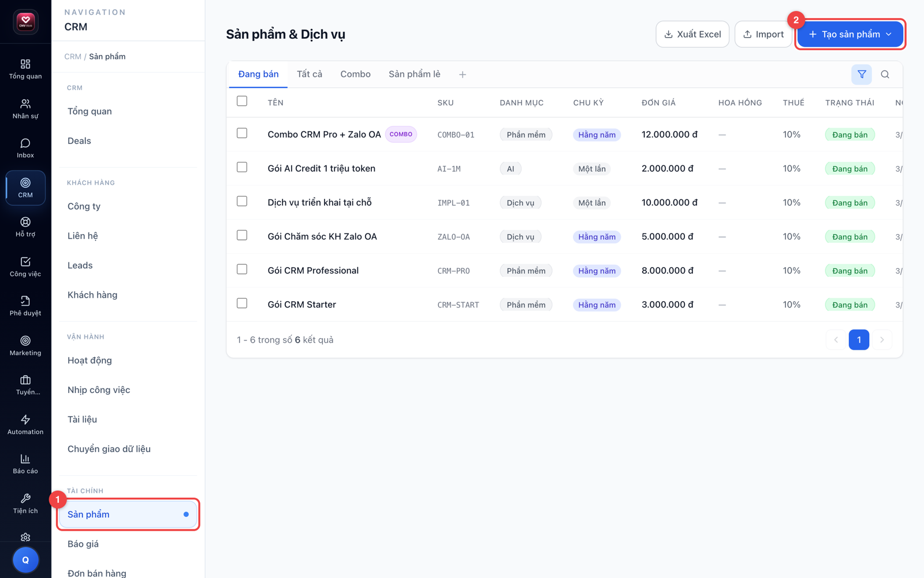Go to next page arrow
Viewport: 924px width, 578px height.
pos(882,340)
